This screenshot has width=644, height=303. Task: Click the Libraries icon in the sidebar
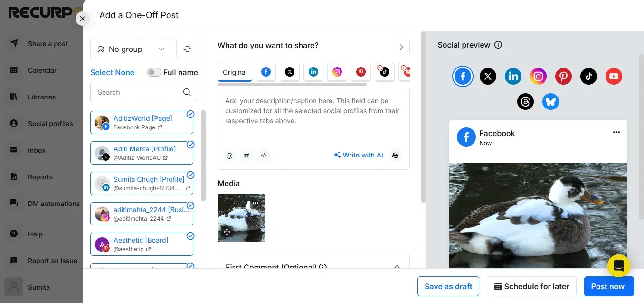[14, 97]
